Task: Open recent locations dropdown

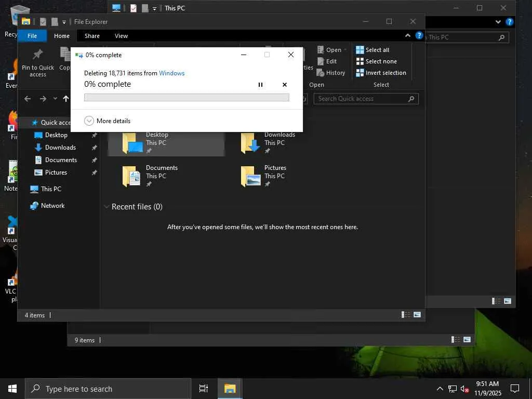Action: pyautogui.click(x=55, y=99)
